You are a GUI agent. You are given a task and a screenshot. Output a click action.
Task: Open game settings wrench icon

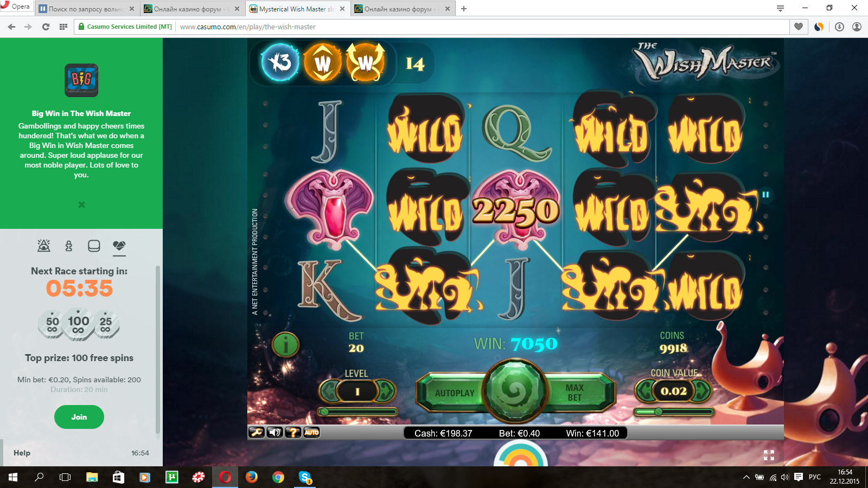(x=257, y=432)
